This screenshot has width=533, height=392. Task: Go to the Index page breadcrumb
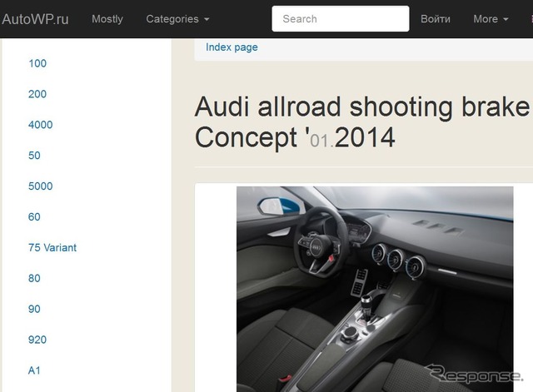(232, 47)
